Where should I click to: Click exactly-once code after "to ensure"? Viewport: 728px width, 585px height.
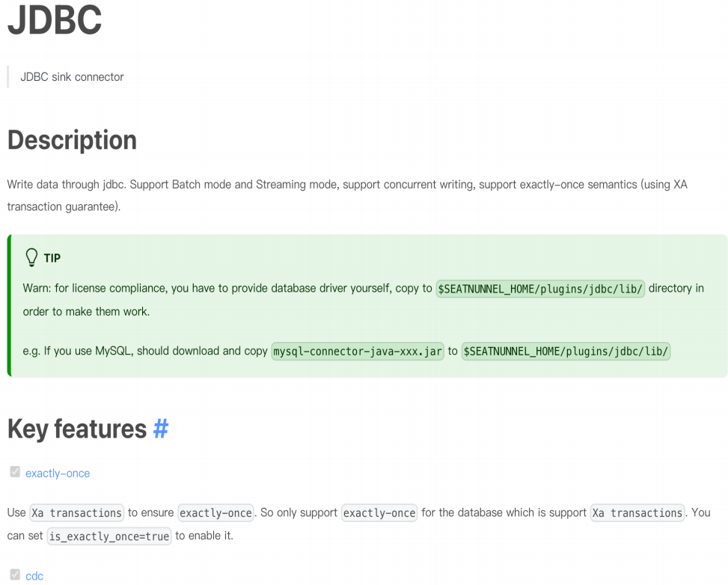[x=215, y=512]
